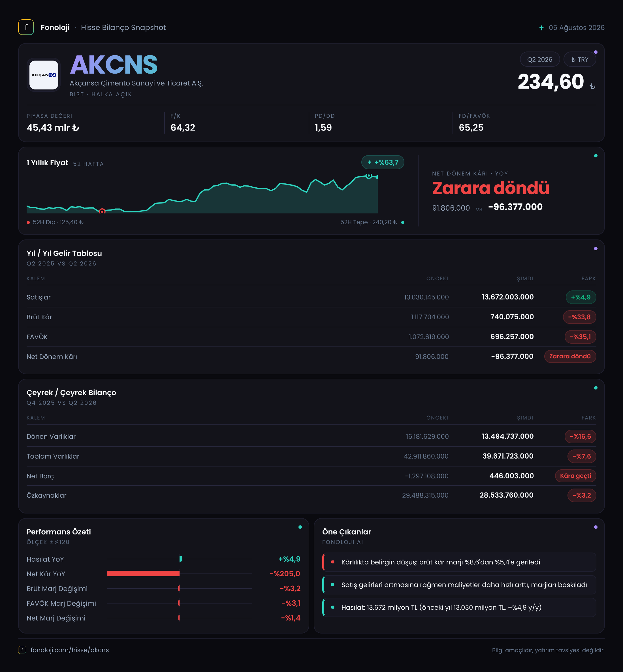The image size is (623, 672).
Task: Click the +%63,7 yearly change badge
Action: 383,162
